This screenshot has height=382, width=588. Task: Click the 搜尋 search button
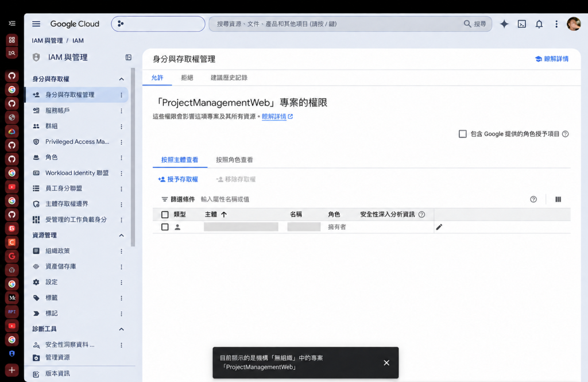coord(475,24)
